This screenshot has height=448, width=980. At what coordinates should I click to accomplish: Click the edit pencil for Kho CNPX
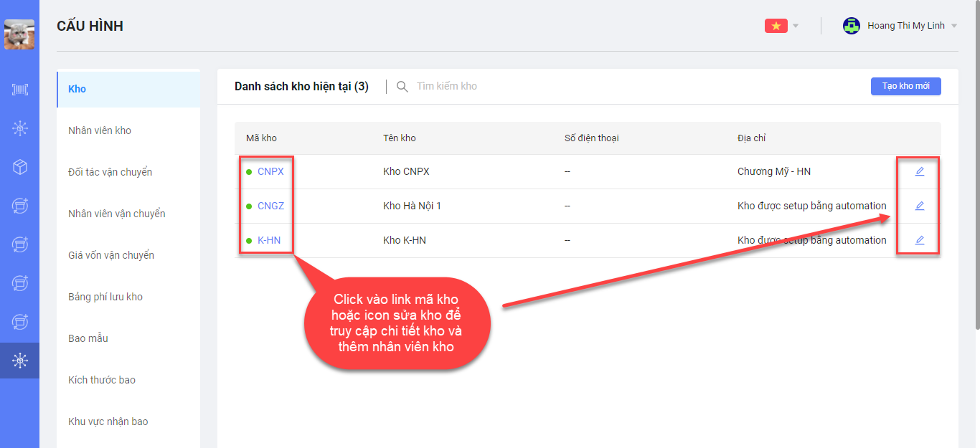click(x=919, y=171)
